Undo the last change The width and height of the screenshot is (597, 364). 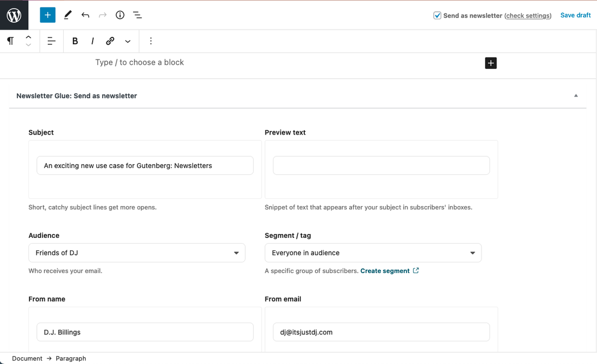coord(85,15)
